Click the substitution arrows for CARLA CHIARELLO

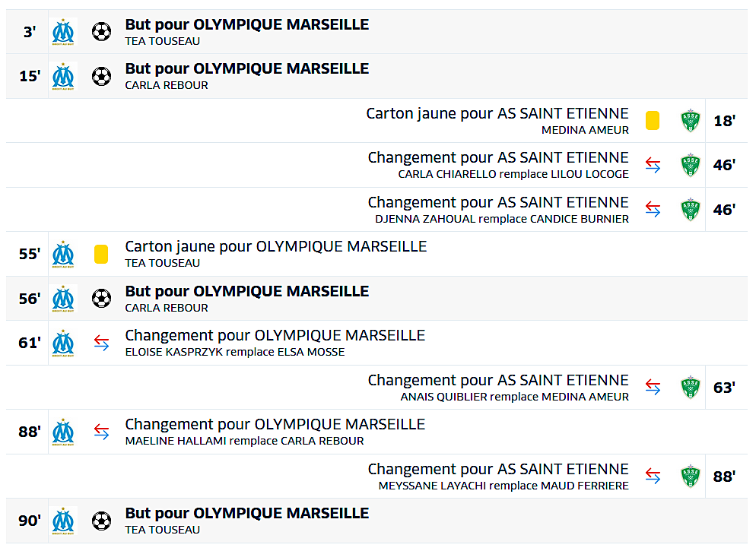pos(653,165)
